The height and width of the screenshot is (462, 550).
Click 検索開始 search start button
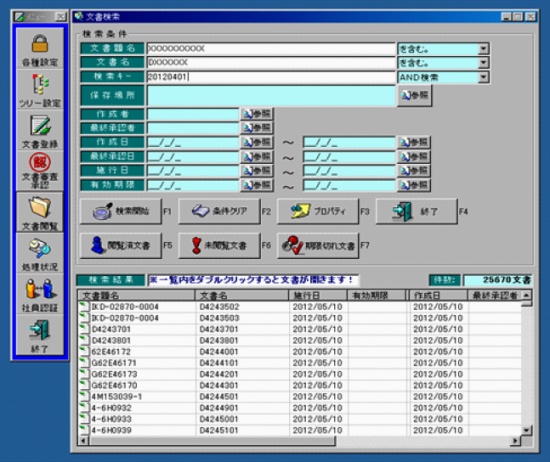pos(121,211)
